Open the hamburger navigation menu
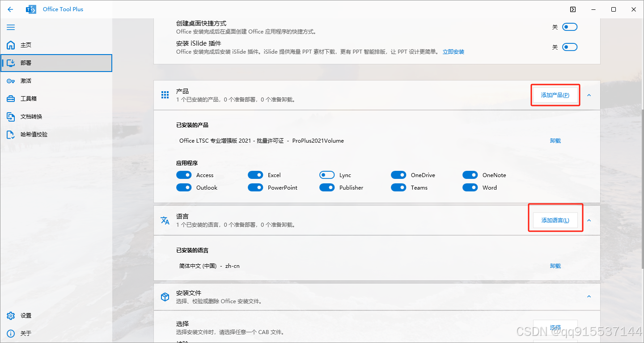 coord(11,27)
